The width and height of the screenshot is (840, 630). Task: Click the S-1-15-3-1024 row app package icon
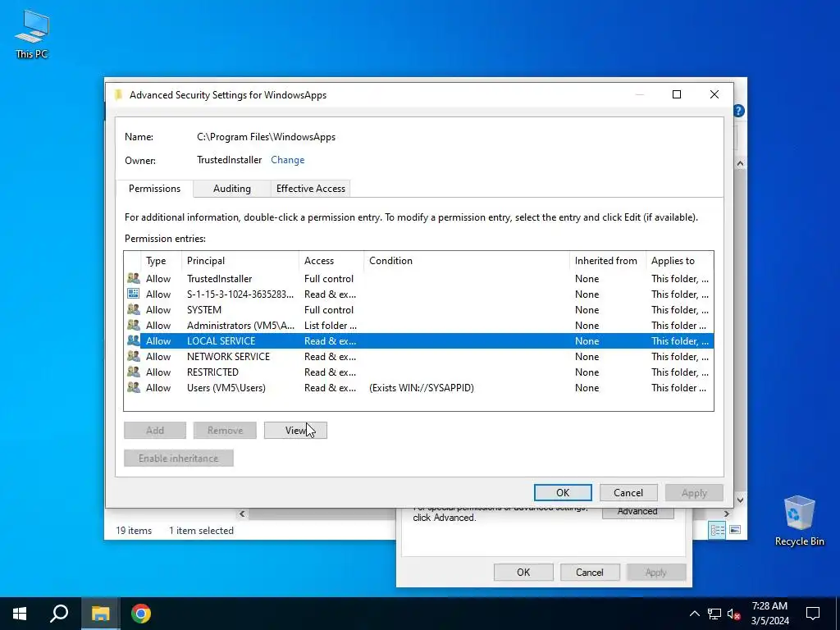click(x=134, y=294)
